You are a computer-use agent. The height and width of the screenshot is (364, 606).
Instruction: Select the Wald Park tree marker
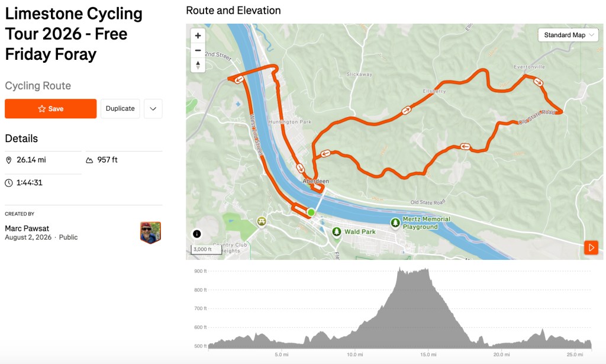coord(337,231)
